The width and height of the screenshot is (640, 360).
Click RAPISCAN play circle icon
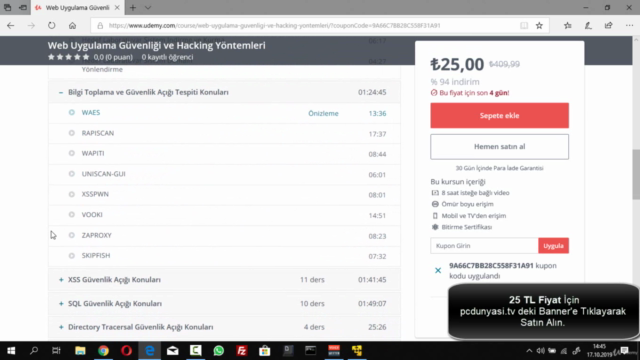[x=71, y=133]
